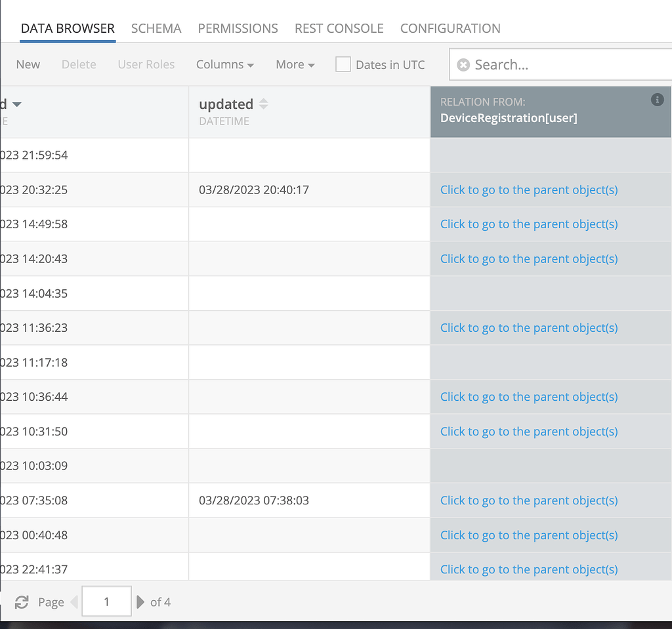Click the page number input box

point(106,601)
